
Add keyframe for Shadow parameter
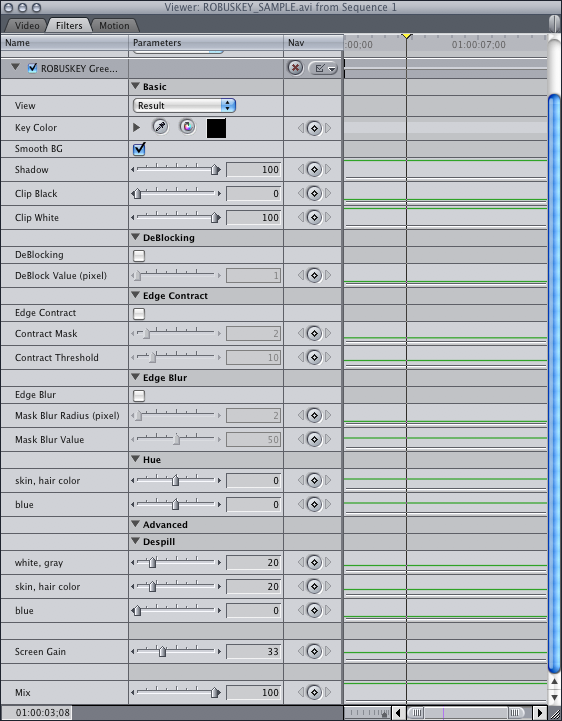[x=314, y=169]
